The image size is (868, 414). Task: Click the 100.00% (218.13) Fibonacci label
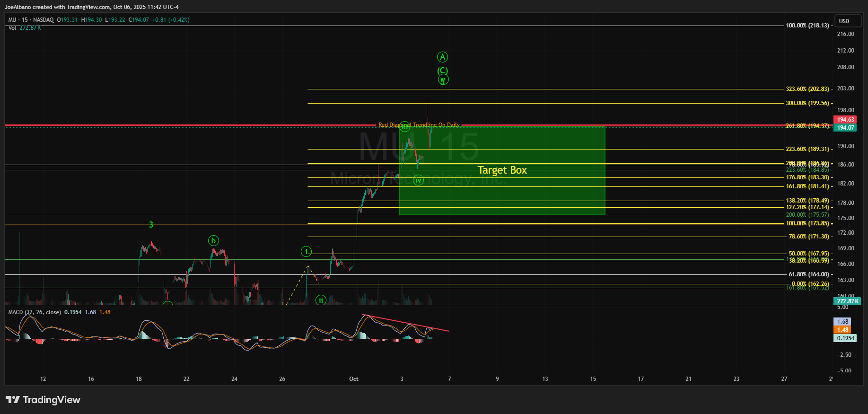[x=807, y=26]
